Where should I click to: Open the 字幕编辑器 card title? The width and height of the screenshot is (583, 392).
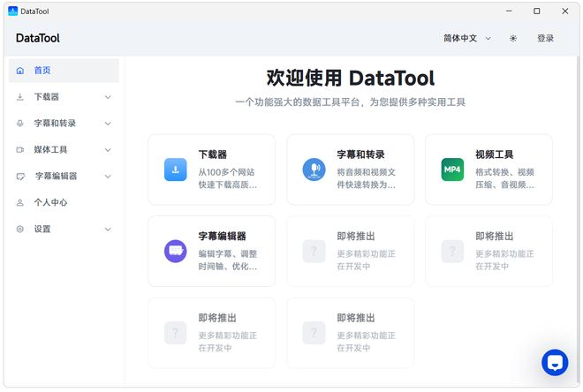(x=222, y=236)
